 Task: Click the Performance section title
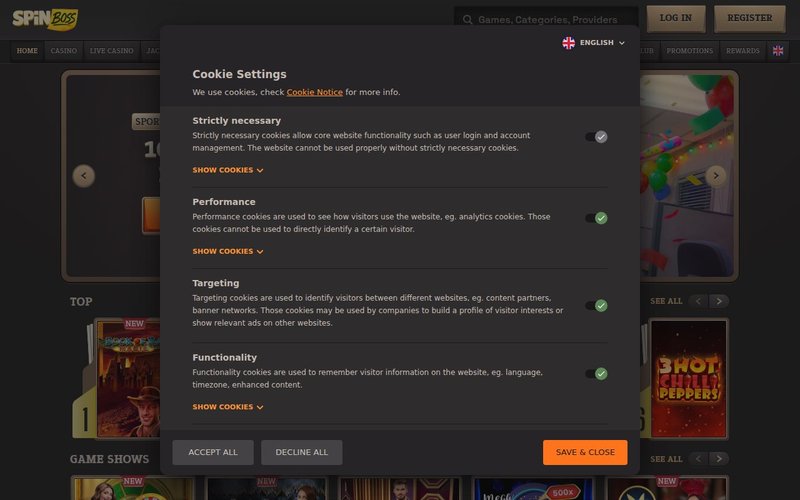pyautogui.click(x=224, y=202)
